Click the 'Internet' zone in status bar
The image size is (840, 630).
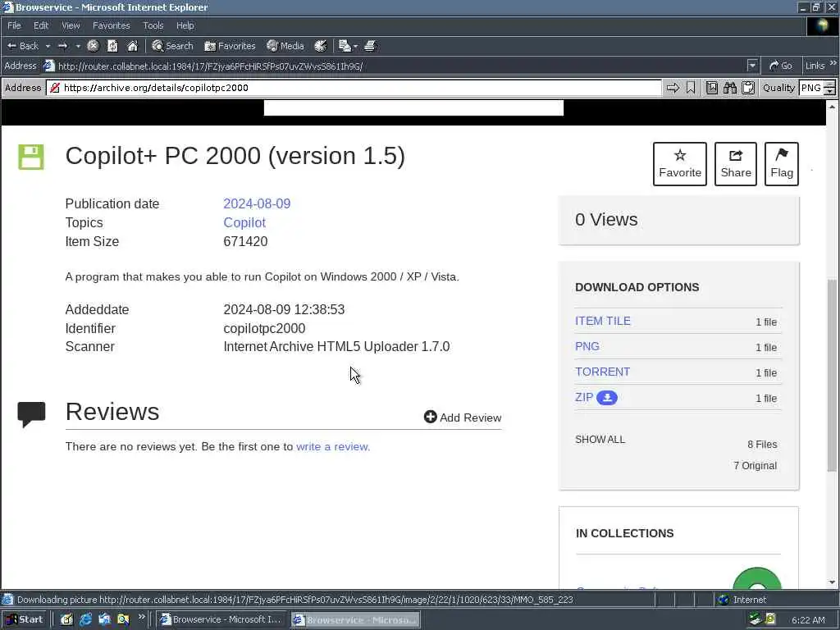742,600
